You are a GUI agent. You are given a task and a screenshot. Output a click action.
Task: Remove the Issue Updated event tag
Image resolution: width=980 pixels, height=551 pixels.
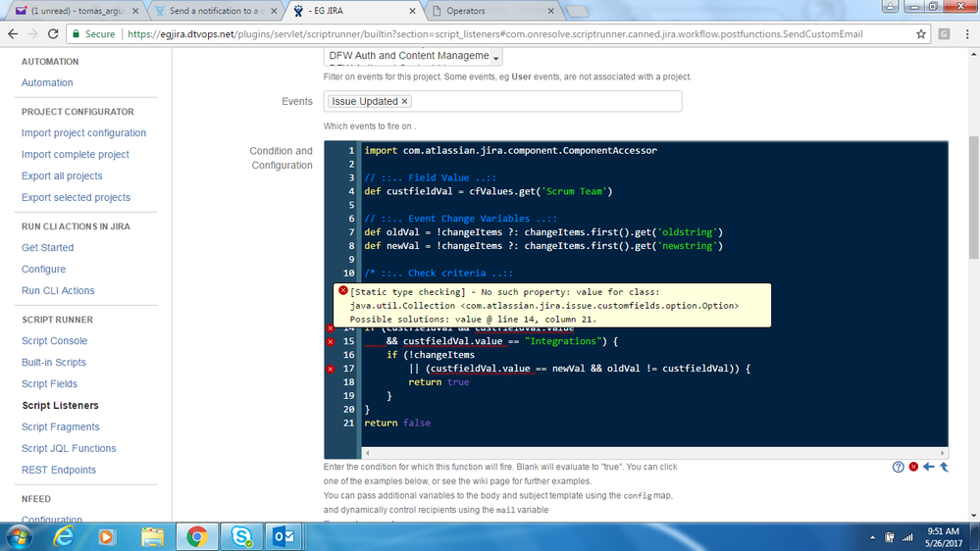[404, 101]
